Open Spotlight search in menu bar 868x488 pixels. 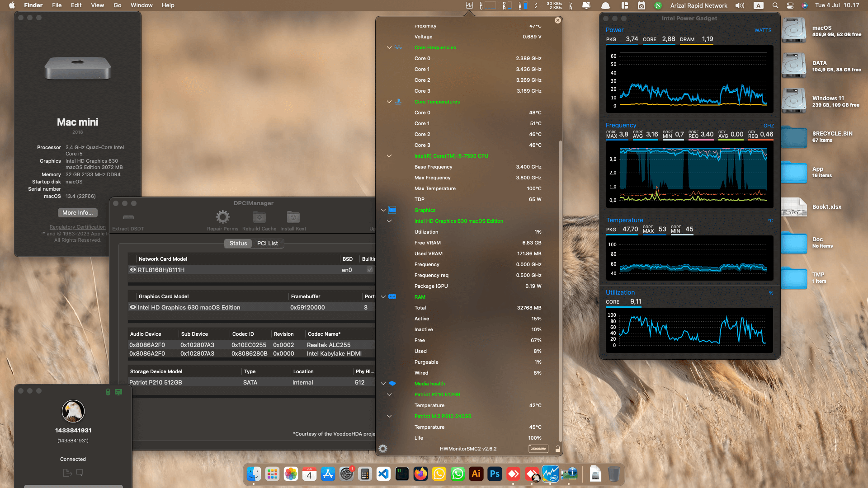[775, 5]
